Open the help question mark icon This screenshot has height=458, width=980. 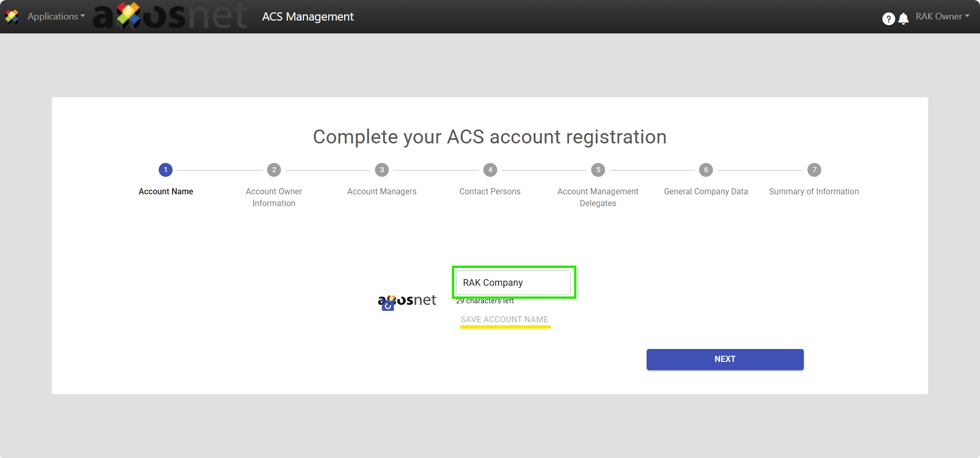coord(888,19)
